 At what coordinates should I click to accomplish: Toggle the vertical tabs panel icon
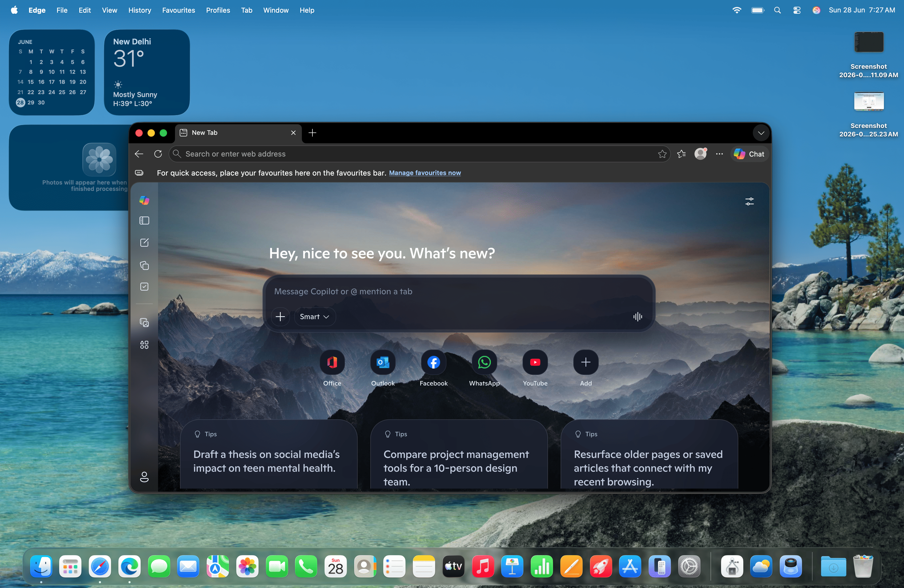144,221
